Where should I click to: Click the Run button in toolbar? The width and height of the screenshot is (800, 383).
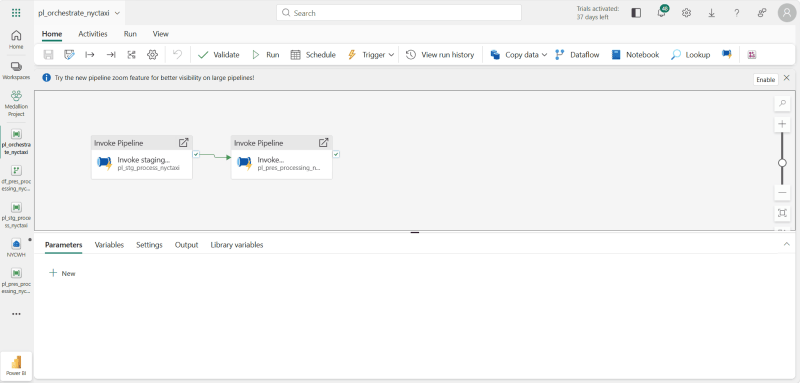(x=266, y=55)
